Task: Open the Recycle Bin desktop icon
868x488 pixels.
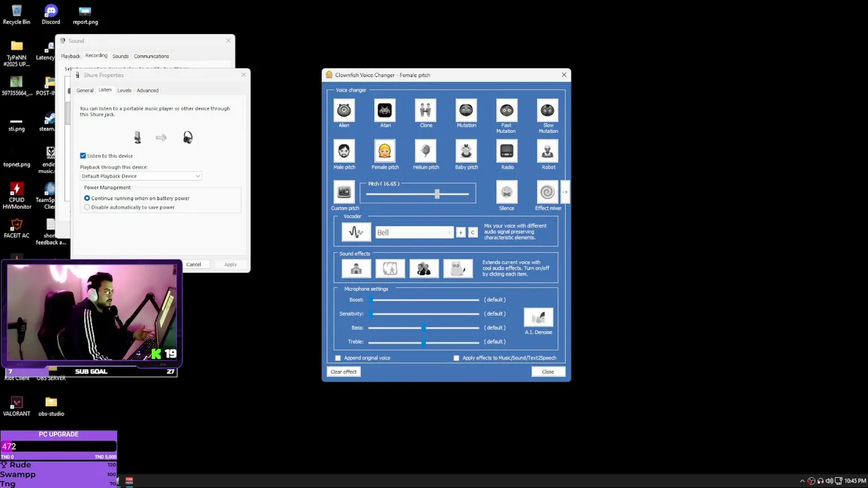Action: tap(16, 15)
